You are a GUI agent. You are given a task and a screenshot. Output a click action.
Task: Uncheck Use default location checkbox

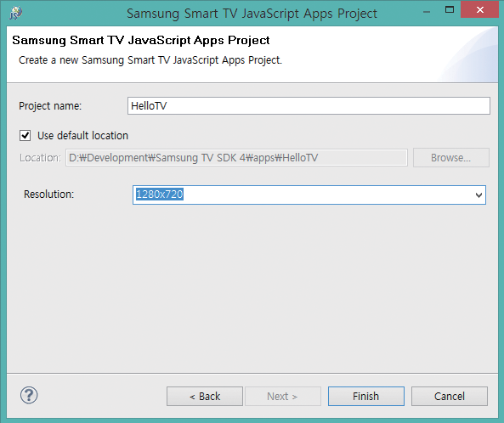tap(25, 136)
